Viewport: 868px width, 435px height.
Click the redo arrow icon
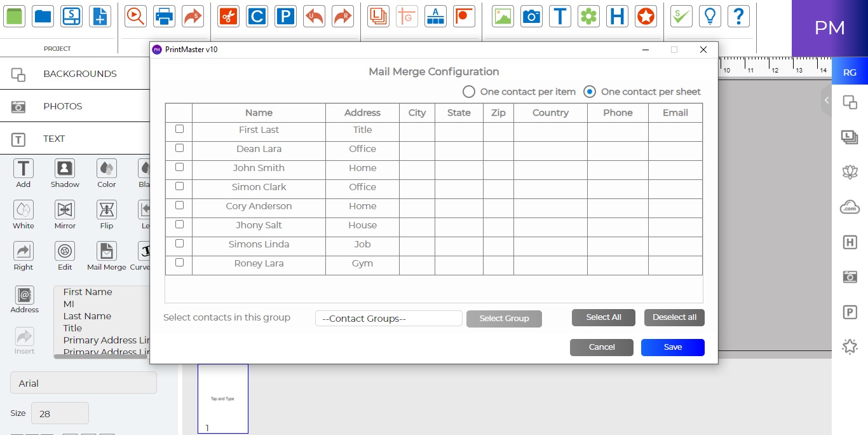pyautogui.click(x=342, y=17)
